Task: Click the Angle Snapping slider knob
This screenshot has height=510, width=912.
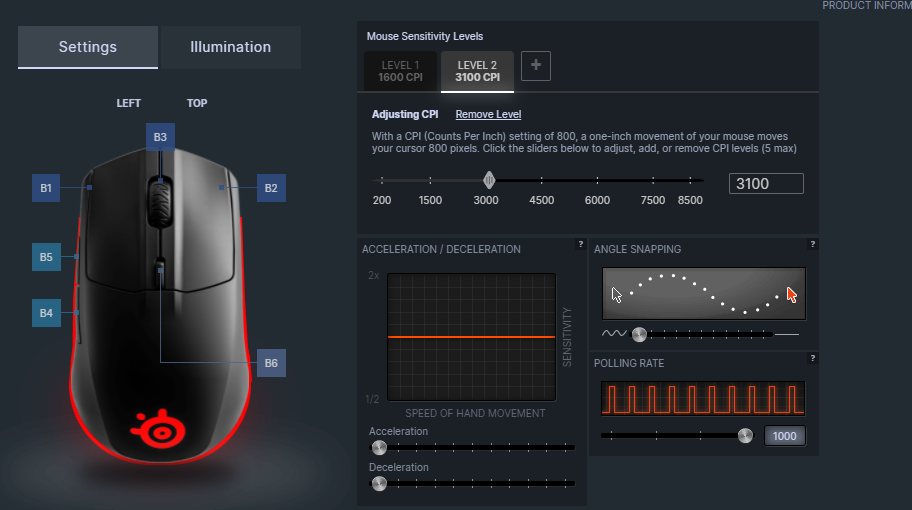Action: pyautogui.click(x=639, y=334)
